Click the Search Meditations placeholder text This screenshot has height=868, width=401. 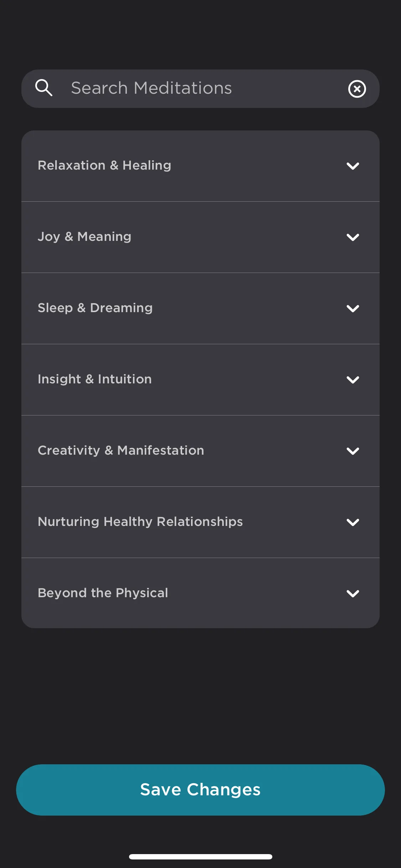tap(151, 88)
